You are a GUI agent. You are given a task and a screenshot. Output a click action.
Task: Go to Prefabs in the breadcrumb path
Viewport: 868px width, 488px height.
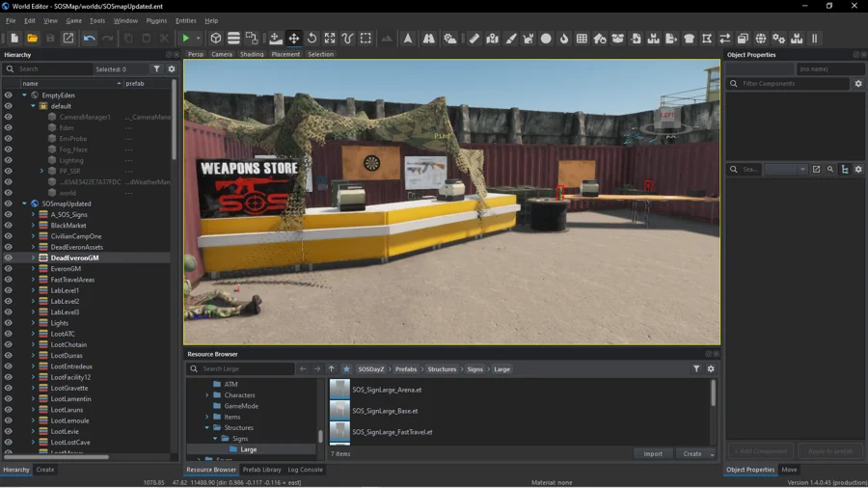(406, 369)
